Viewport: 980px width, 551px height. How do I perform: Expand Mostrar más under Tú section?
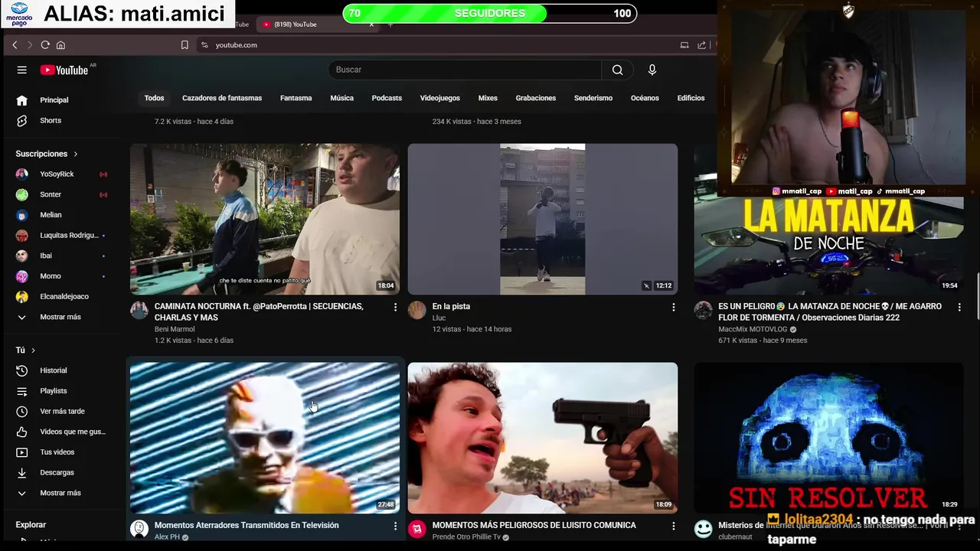tap(62, 494)
